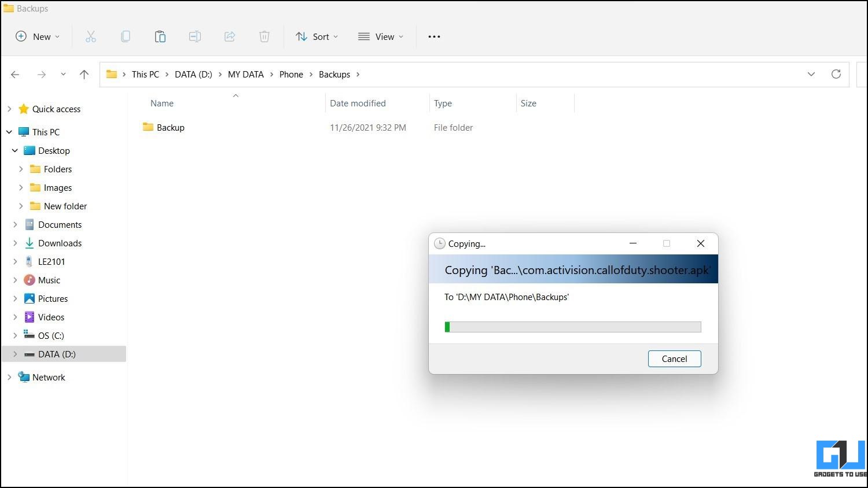This screenshot has width=868, height=488.
Task: Refresh the folder using the refresh icon
Action: pyautogui.click(x=836, y=74)
